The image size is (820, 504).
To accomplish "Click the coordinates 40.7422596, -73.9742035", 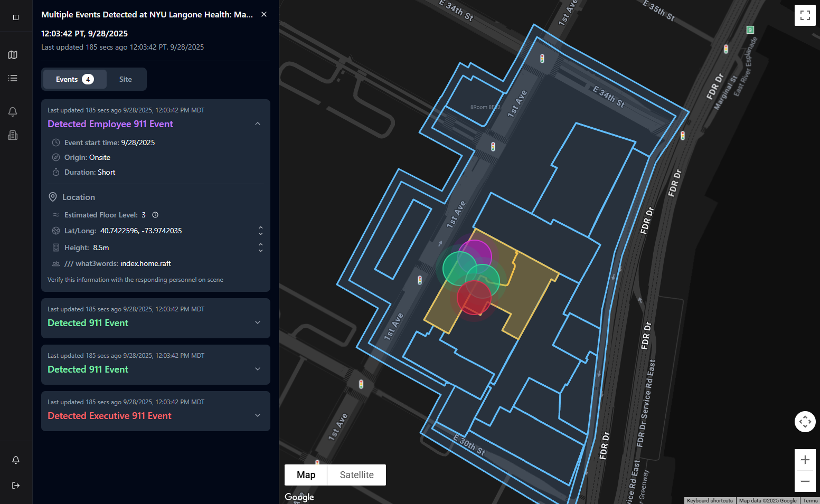I will [x=141, y=231].
